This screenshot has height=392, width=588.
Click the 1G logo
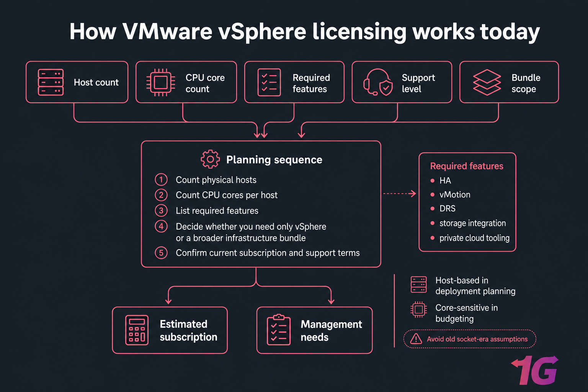(x=535, y=370)
